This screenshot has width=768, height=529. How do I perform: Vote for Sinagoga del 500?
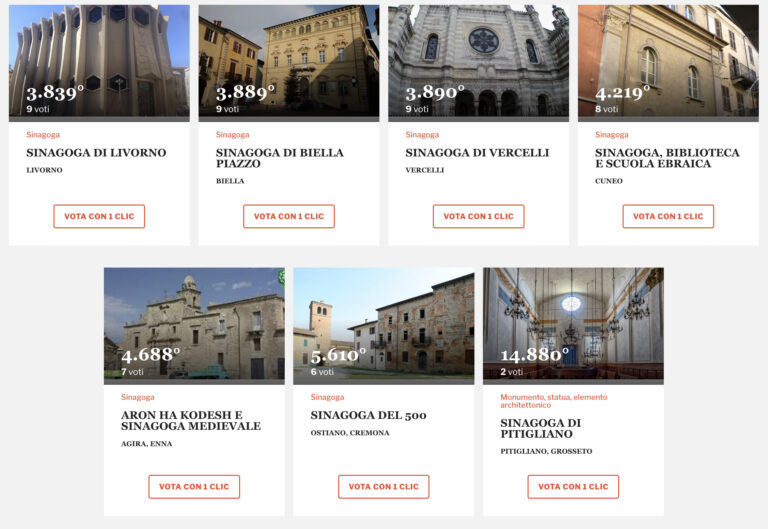pos(384,487)
